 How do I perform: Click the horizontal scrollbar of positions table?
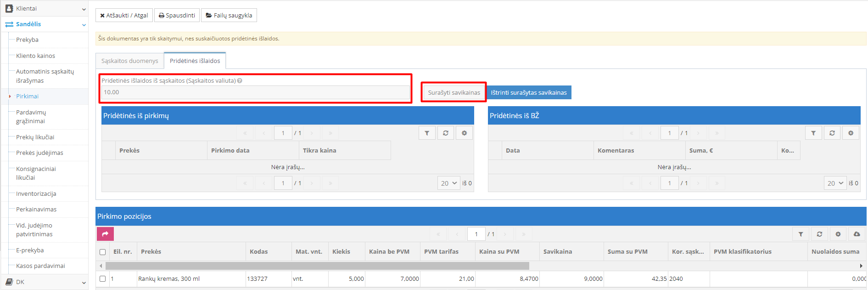317,266
